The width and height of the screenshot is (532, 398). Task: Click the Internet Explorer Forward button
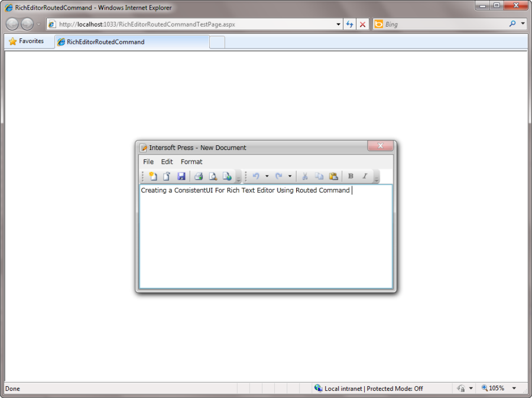click(x=27, y=24)
